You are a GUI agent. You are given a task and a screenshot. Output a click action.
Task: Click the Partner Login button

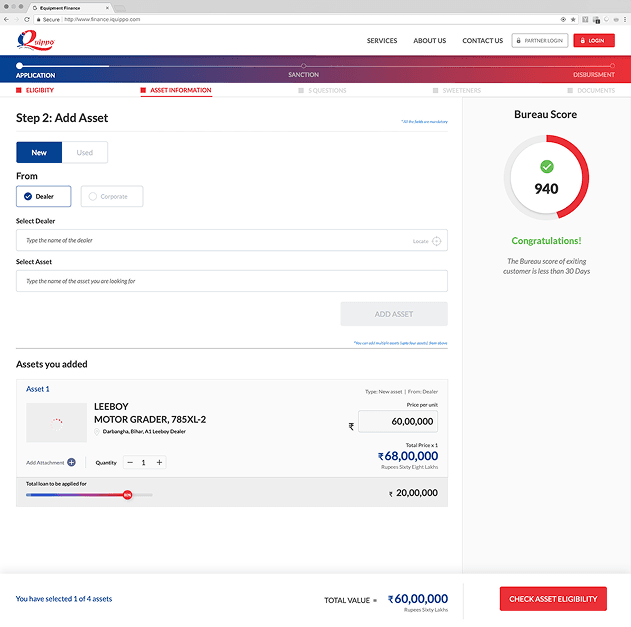(540, 41)
